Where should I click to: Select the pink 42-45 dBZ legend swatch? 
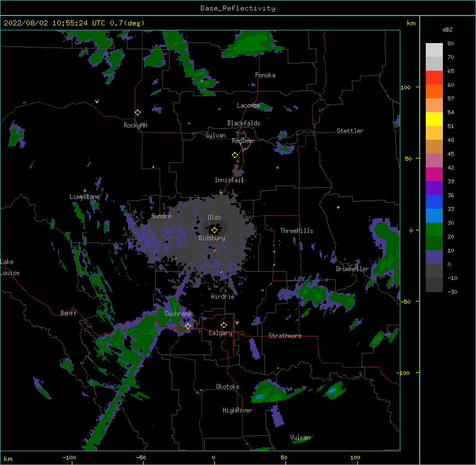(434, 161)
